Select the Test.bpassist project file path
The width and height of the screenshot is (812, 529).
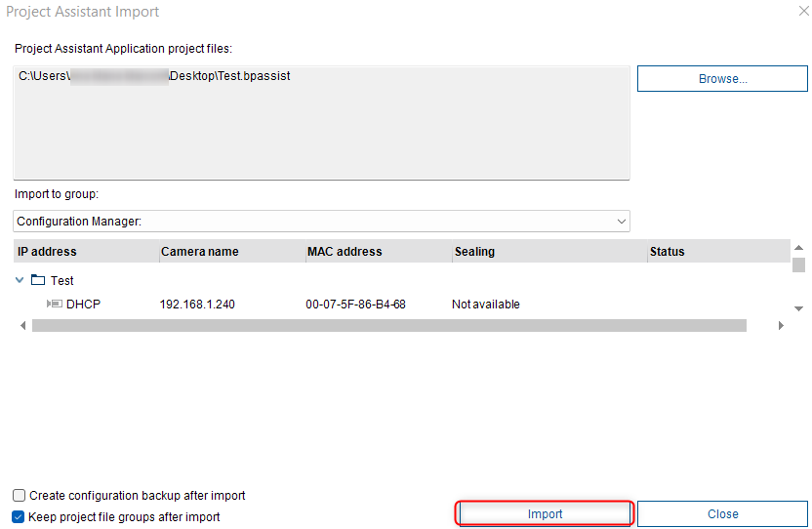coord(154,76)
